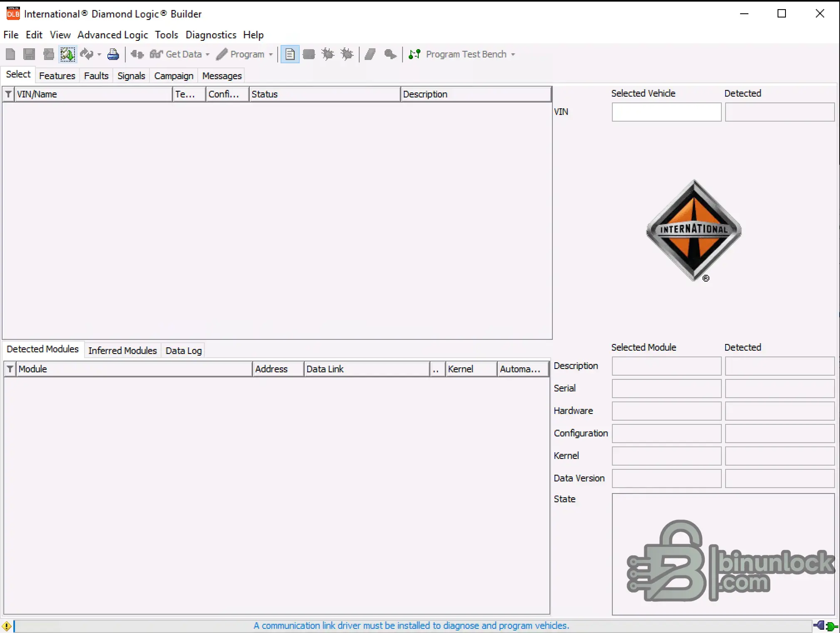Viewport: 840px width, 633px height.
Task: Click the Program pencil button
Action: [x=241, y=54]
